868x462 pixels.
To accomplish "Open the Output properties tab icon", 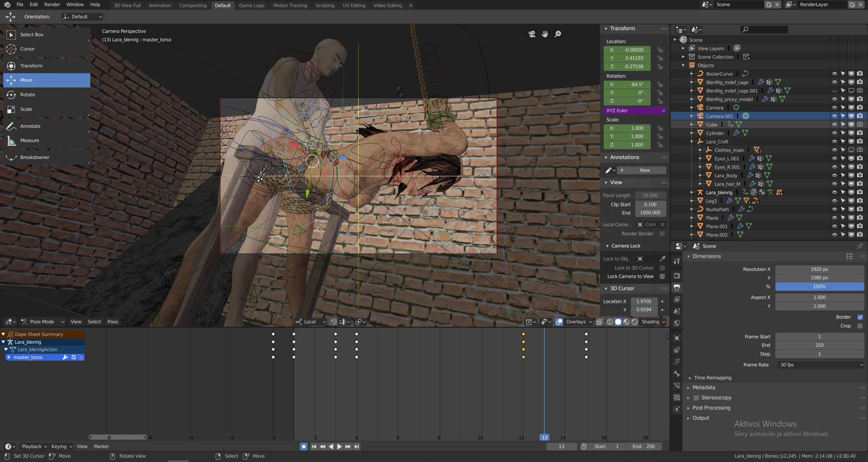I will tap(677, 287).
